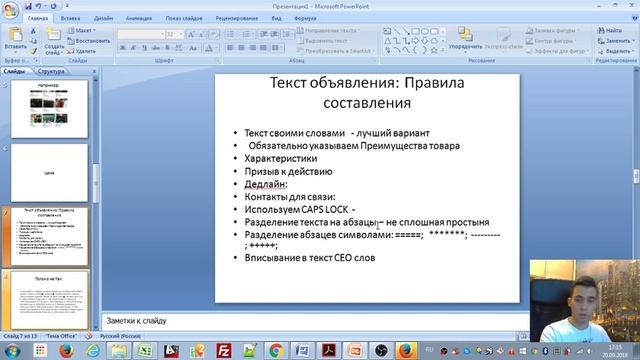Image resolution: width=640 pixels, height=360 pixels.
Task: Open PowerPoint help question mark
Action: point(634,18)
